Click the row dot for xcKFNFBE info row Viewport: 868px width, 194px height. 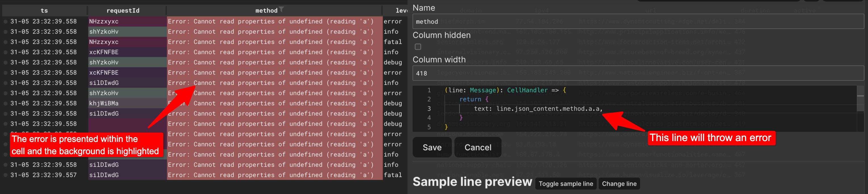(x=6, y=52)
